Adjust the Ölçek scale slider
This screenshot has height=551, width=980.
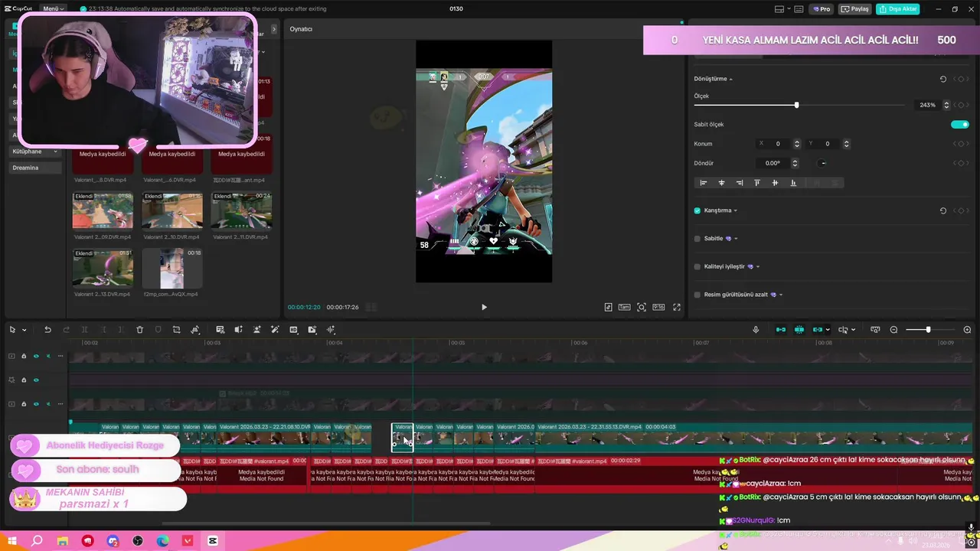tap(796, 105)
